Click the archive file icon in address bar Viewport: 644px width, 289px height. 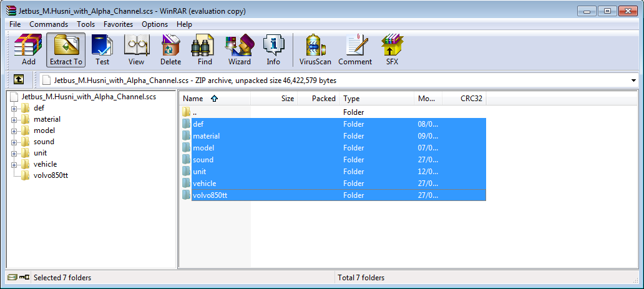coord(46,80)
